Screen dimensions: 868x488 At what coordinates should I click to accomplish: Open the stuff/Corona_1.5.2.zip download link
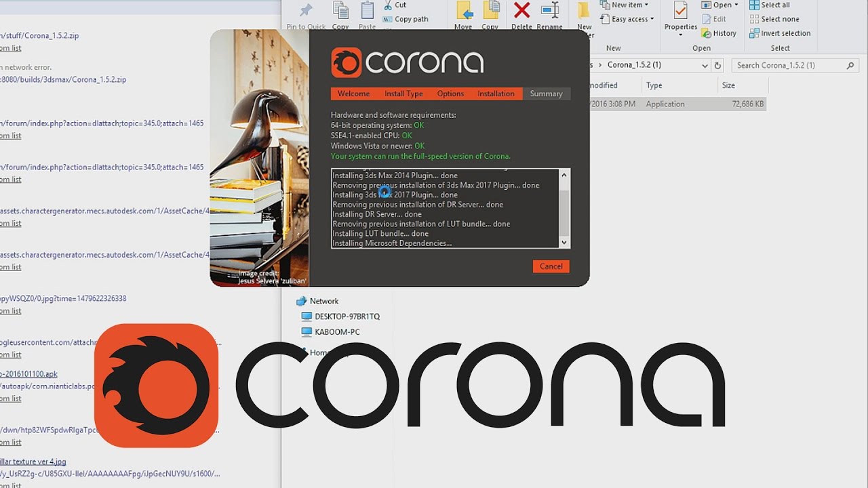point(39,36)
